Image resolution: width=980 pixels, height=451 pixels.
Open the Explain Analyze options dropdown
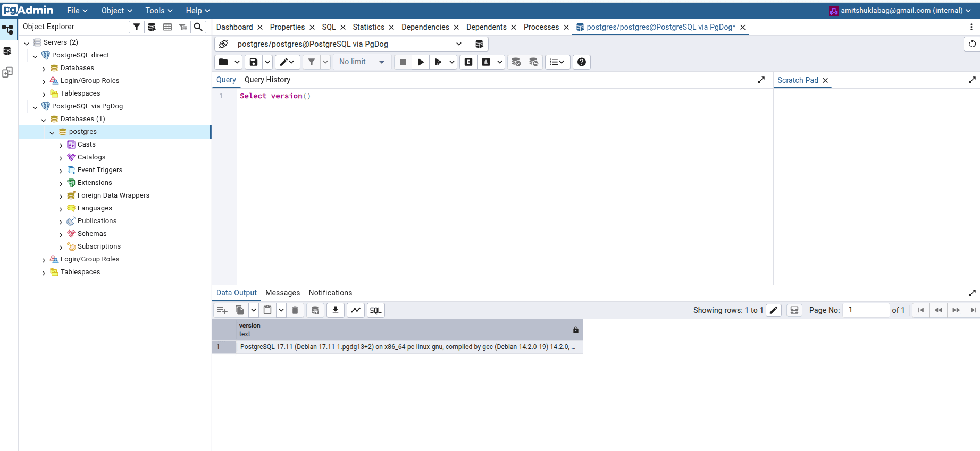pos(500,62)
